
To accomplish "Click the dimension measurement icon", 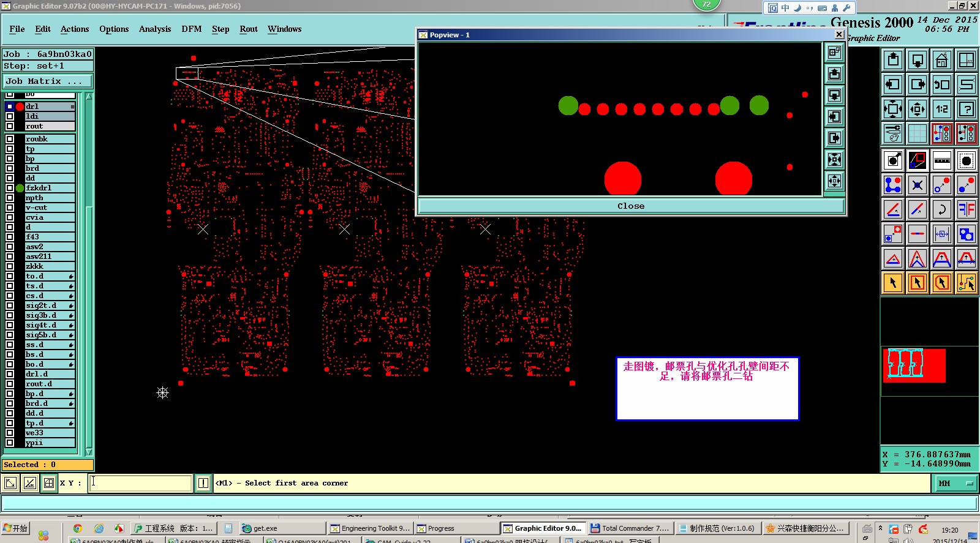I will [942, 234].
